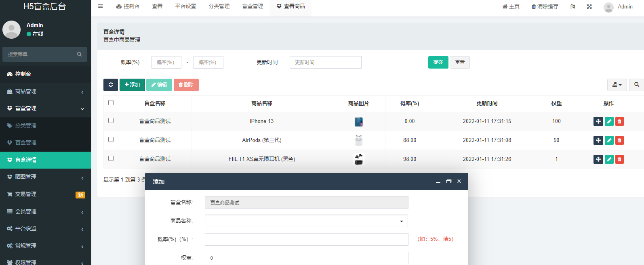Viewport: 644px width, 265px height.
Task: Check the iPhone 13 row checkbox
Action: 111,121
